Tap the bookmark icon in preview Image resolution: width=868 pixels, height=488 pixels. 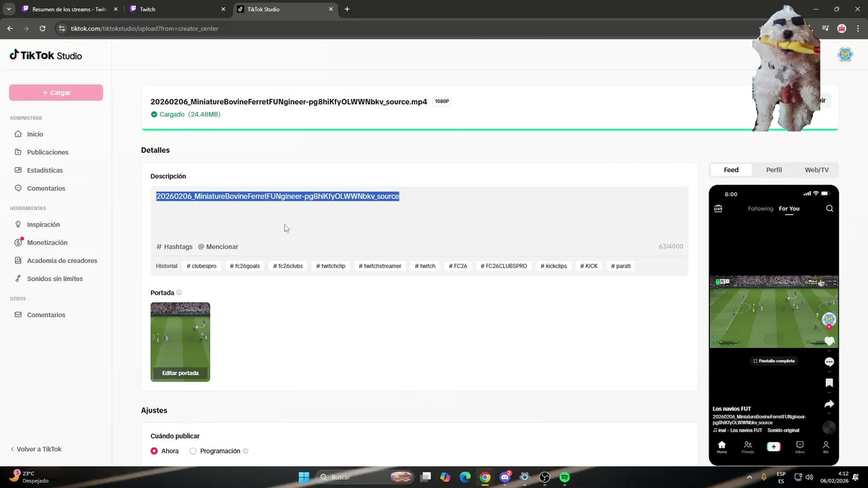829,383
